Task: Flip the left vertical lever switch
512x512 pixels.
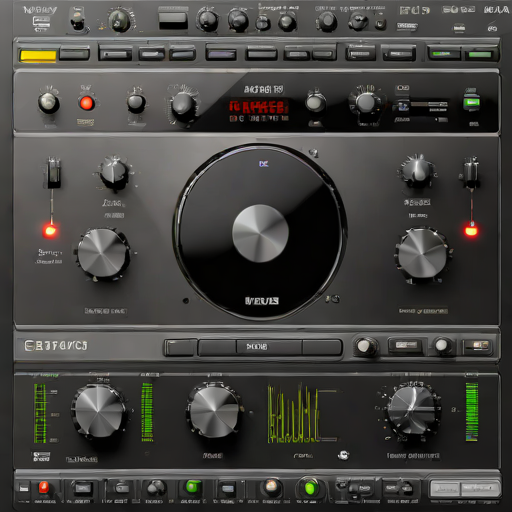Action: (53, 173)
